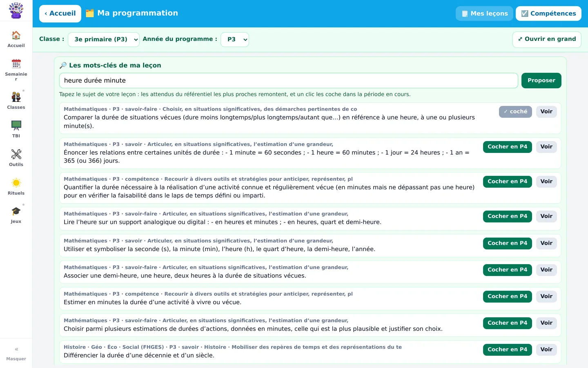Click Voir for Estimer en minutes row

pos(546,296)
